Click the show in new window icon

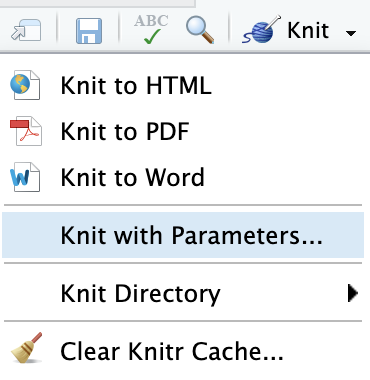pyautogui.click(x=26, y=31)
